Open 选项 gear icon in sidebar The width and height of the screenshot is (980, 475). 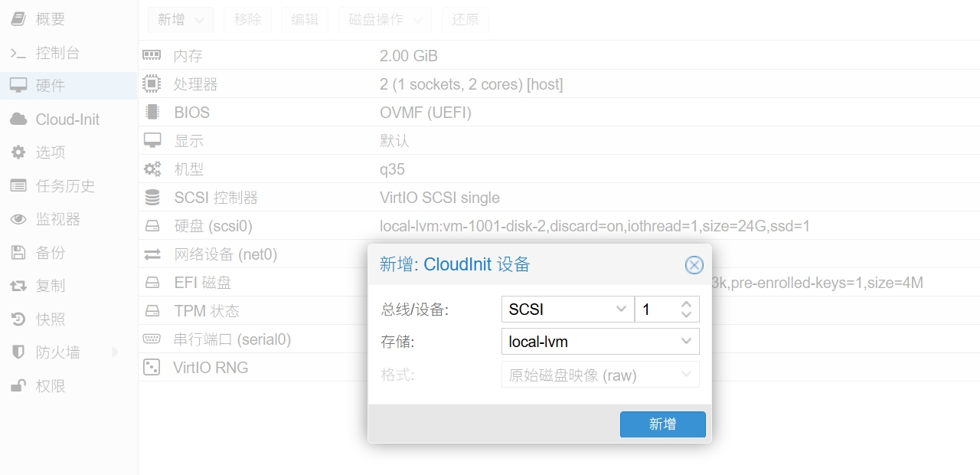coord(18,152)
